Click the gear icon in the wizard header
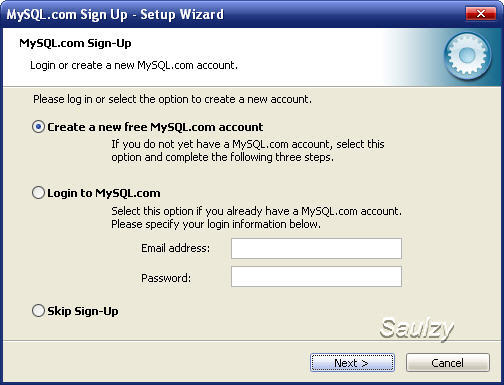The image size is (504, 385). pos(467,56)
